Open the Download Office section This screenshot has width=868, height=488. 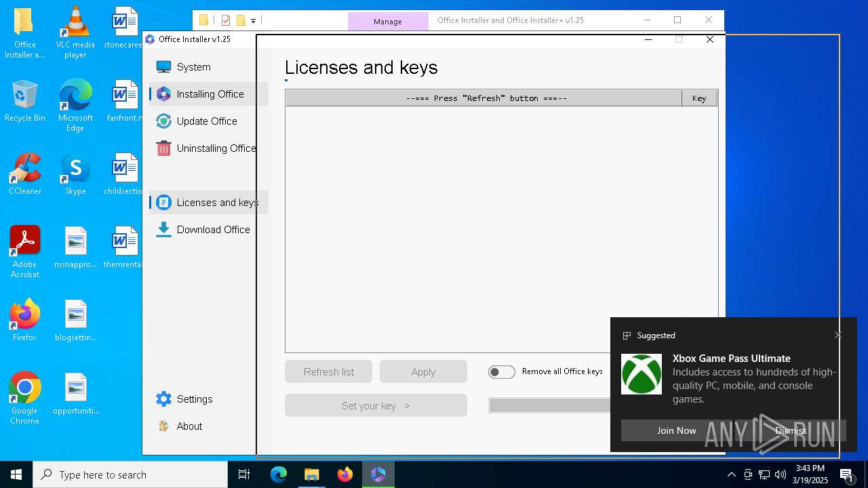click(x=208, y=230)
